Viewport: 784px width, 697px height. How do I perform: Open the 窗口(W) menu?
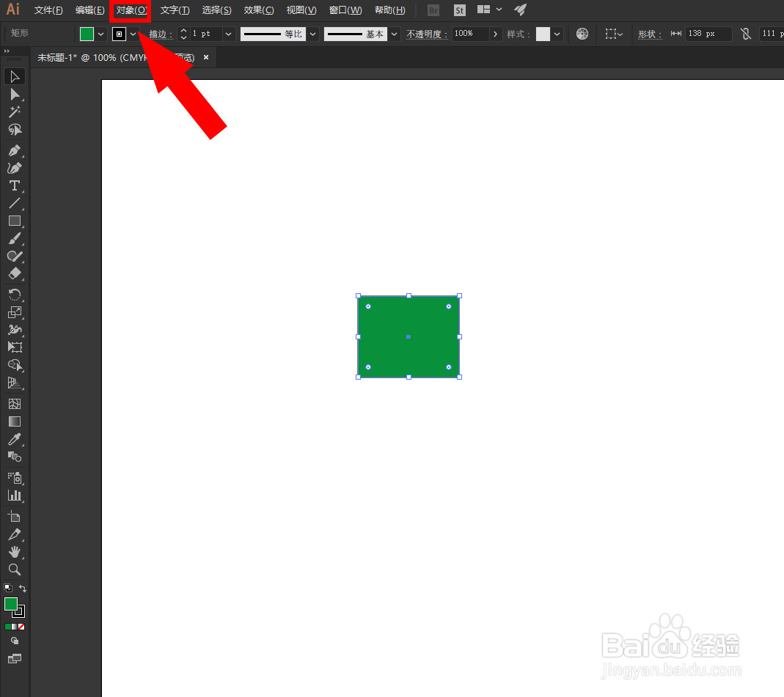coord(345,10)
